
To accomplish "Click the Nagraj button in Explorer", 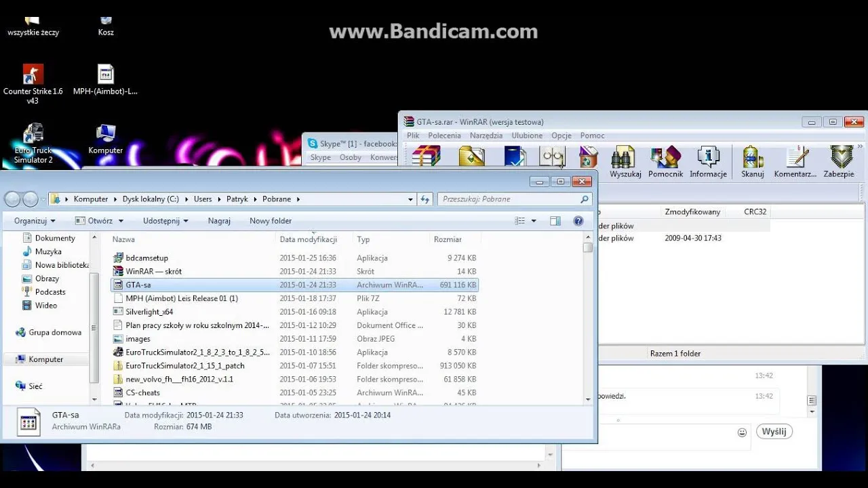I will pyautogui.click(x=219, y=221).
